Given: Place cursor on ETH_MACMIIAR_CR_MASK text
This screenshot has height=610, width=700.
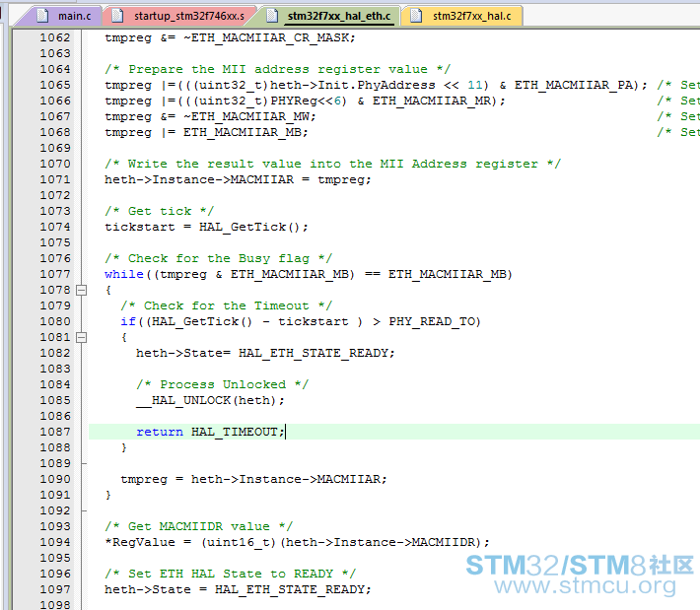Looking at the screenshot, I should tap(269, 37).
